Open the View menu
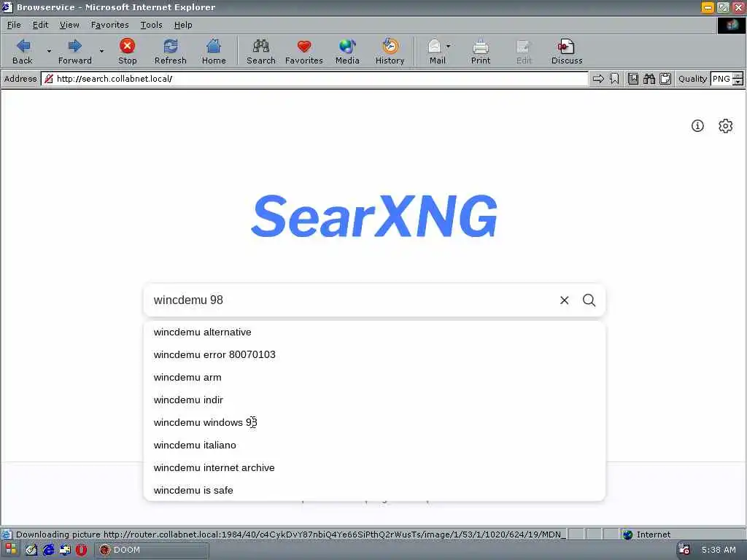This screenshot has width=747, height=560. (x=69, y=25)
